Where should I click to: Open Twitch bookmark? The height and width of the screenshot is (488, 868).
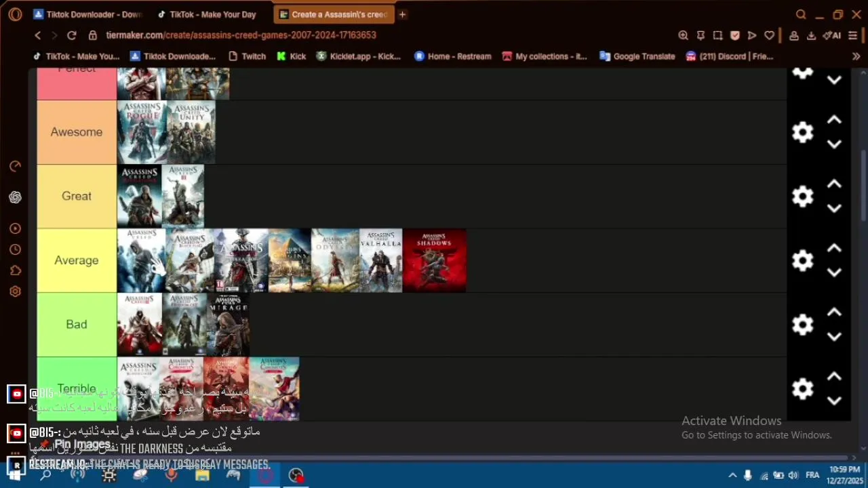pos(247,56)
